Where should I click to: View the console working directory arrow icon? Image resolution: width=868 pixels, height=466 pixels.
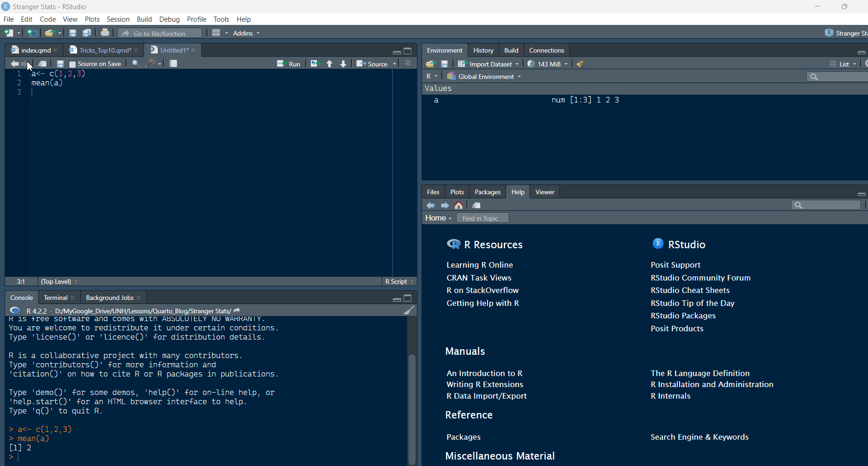(237, 311)
